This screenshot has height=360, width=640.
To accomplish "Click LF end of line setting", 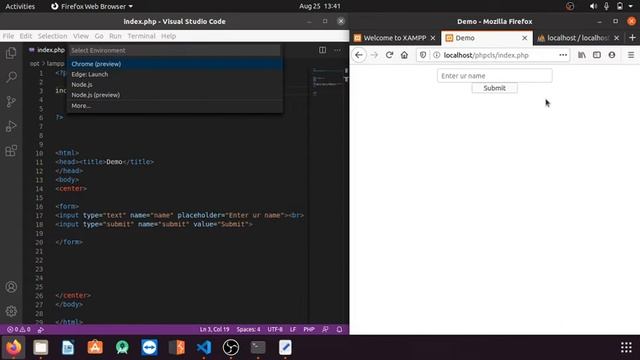I will 293,329.
